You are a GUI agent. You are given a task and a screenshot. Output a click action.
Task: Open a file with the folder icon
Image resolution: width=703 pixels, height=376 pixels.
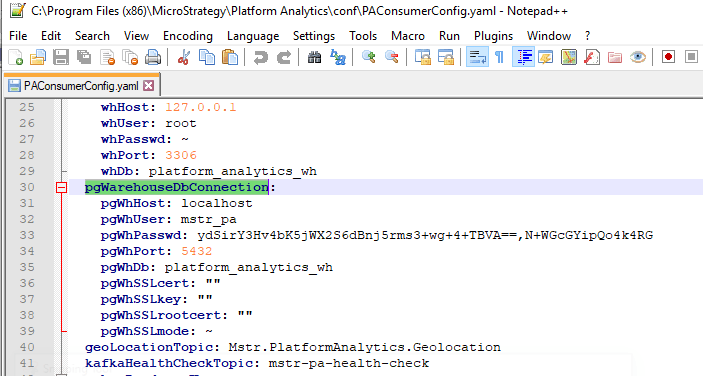pyautogui.click(x=38, y=57)
